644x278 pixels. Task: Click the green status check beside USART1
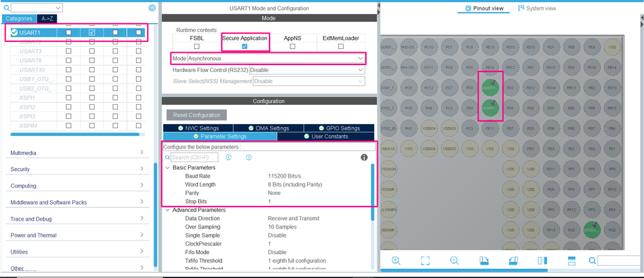coord(14,32)
